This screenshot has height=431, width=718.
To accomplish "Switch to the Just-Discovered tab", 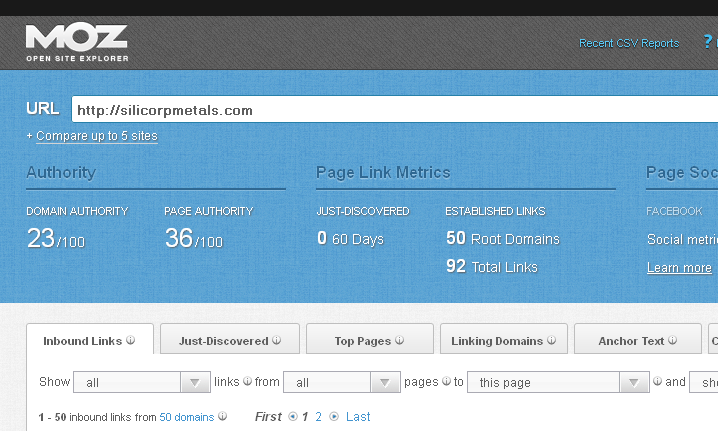I will (230, 339).
